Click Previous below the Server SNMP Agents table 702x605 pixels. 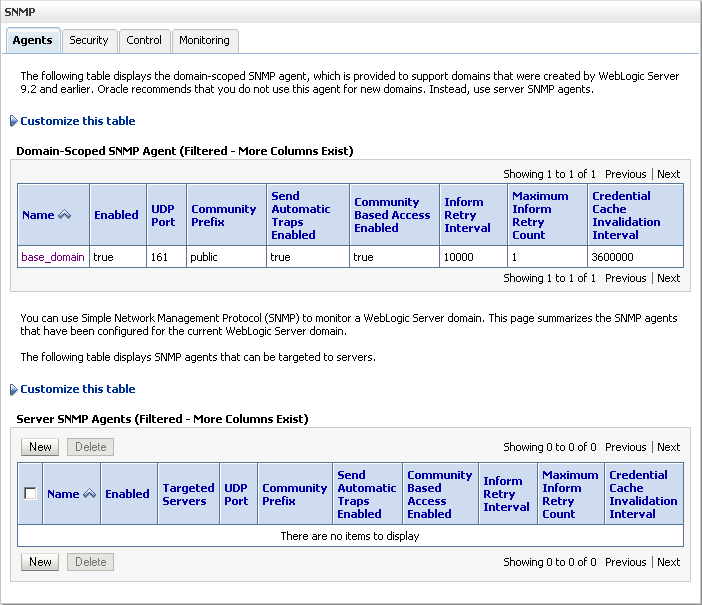click(625, 562)
